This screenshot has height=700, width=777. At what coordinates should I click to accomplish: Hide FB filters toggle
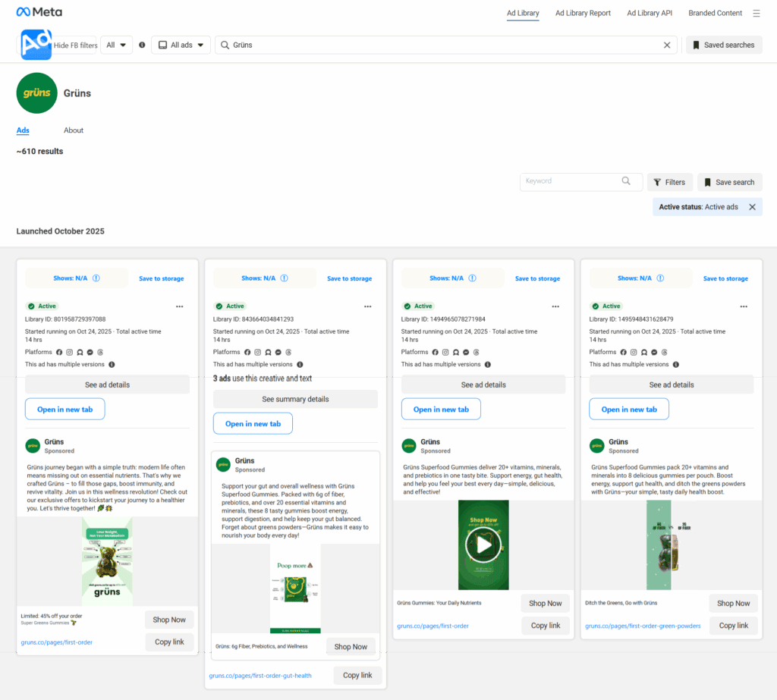[75, 46]
